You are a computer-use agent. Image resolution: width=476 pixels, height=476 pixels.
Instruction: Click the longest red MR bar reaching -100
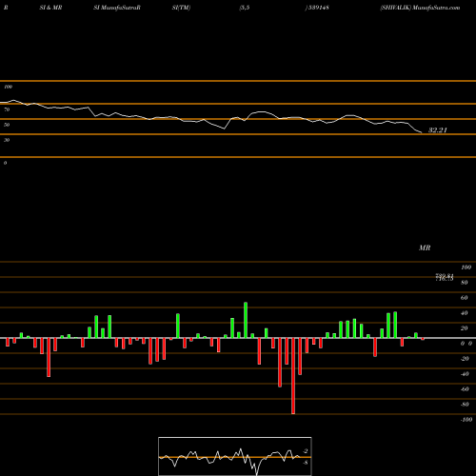(293, 376)
